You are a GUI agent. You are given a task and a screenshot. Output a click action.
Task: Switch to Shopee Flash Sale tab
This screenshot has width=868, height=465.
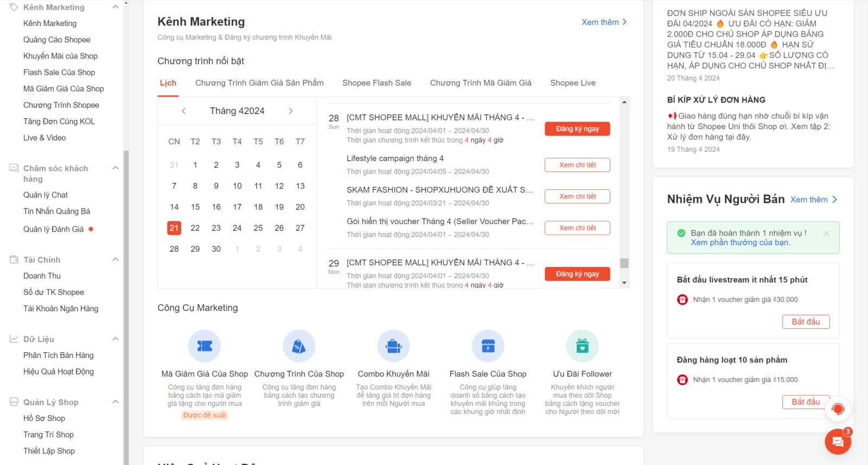pyautogui.click(x=376, y=83)
